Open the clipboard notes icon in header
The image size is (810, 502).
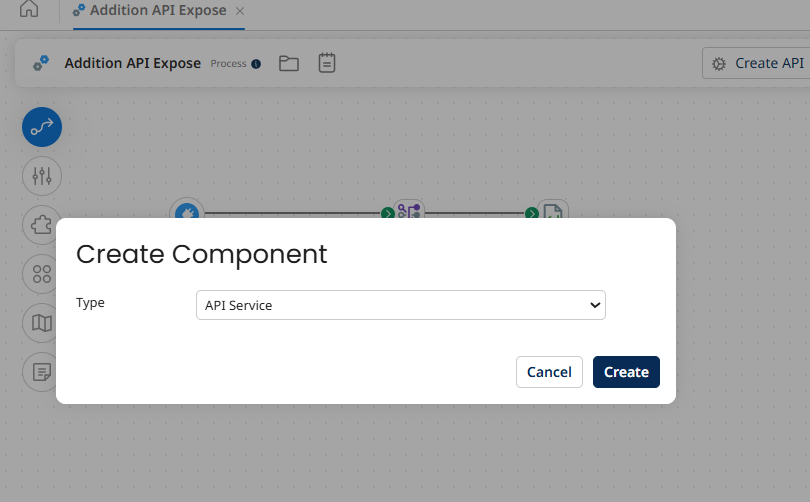click(327, 63)
